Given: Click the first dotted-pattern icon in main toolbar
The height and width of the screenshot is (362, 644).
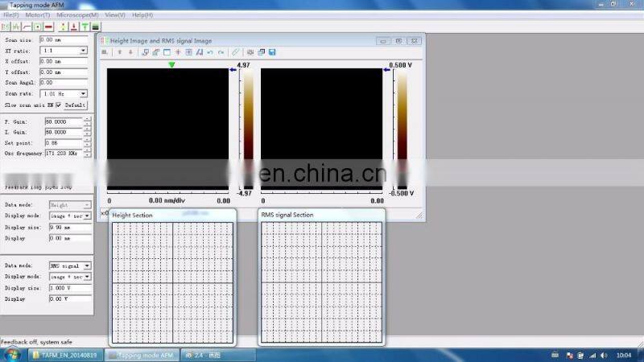Looking at the screenshot, I should [x=6, y=27].
